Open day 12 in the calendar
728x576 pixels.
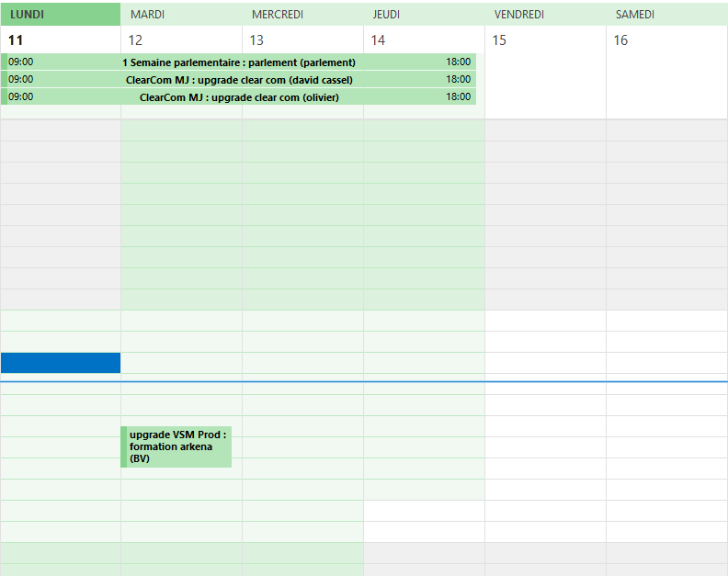point(135,40)
